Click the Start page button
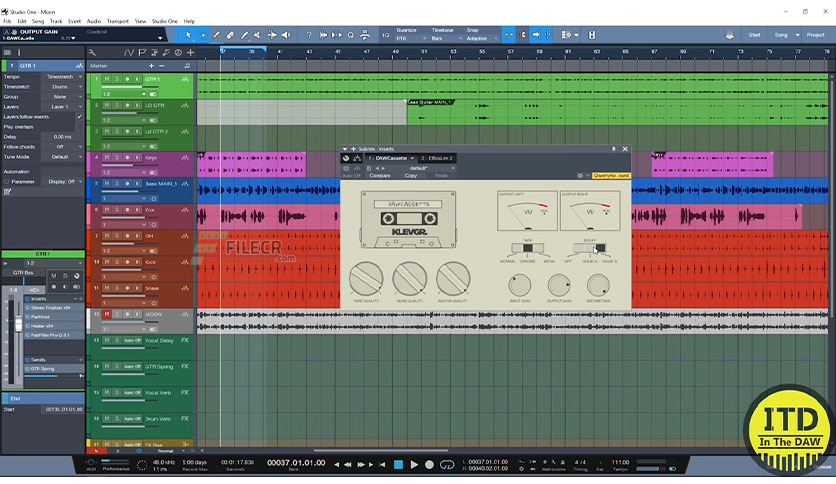 [x=754, y=35]
